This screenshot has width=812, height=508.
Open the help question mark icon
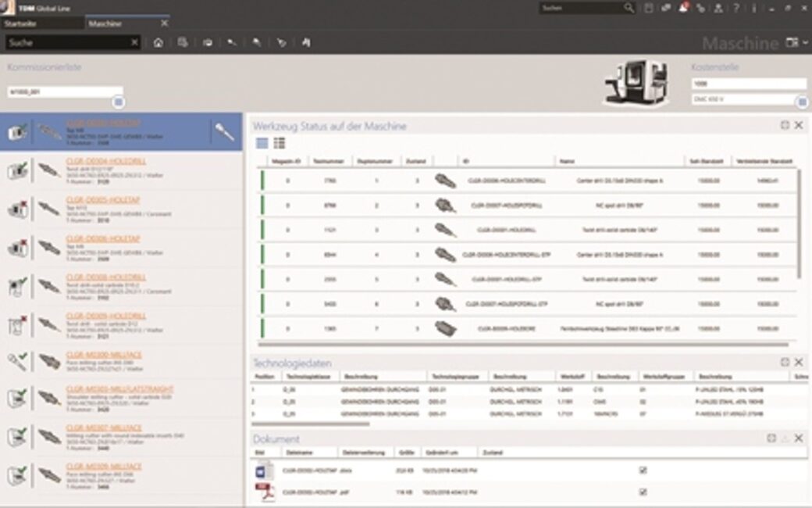pos(735,8)
